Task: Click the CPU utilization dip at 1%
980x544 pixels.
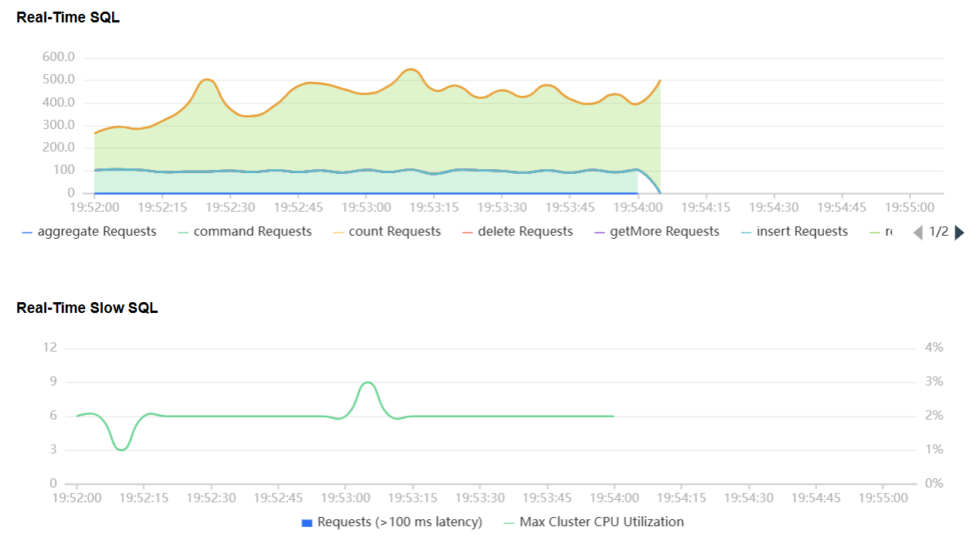Action: coord(121,449)
